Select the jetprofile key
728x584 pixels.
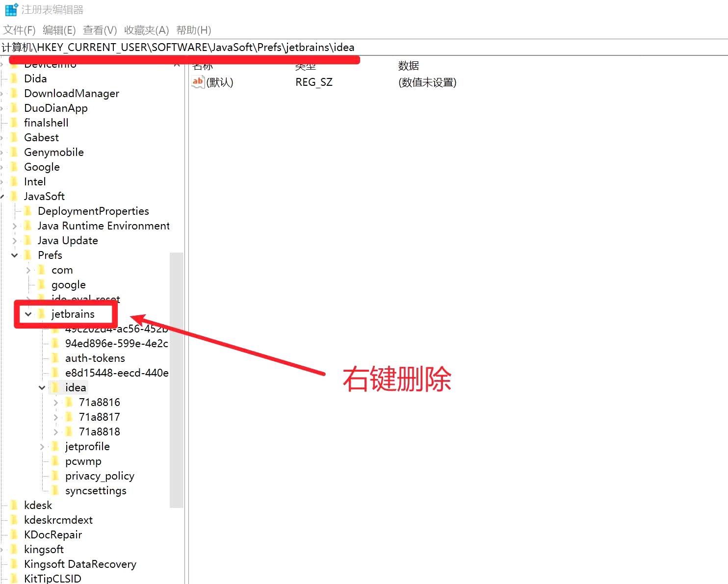tap(87, 446)
